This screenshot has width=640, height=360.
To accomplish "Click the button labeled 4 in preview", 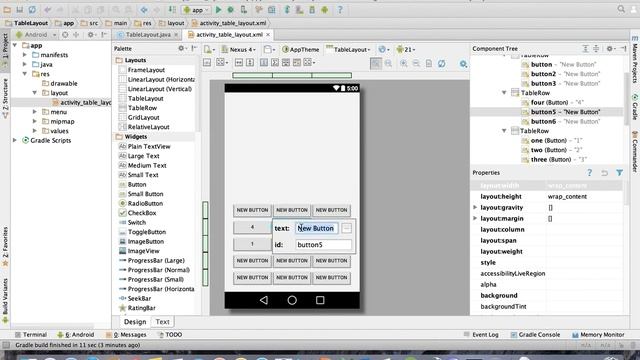I will 252,227.
